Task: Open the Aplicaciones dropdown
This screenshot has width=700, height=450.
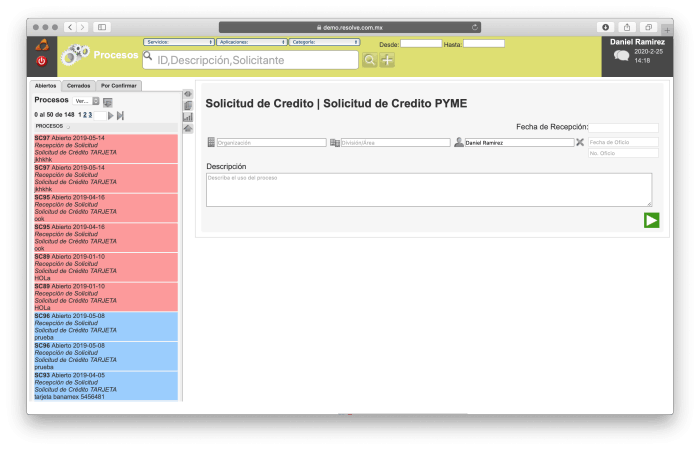Action: pos(252,42)
